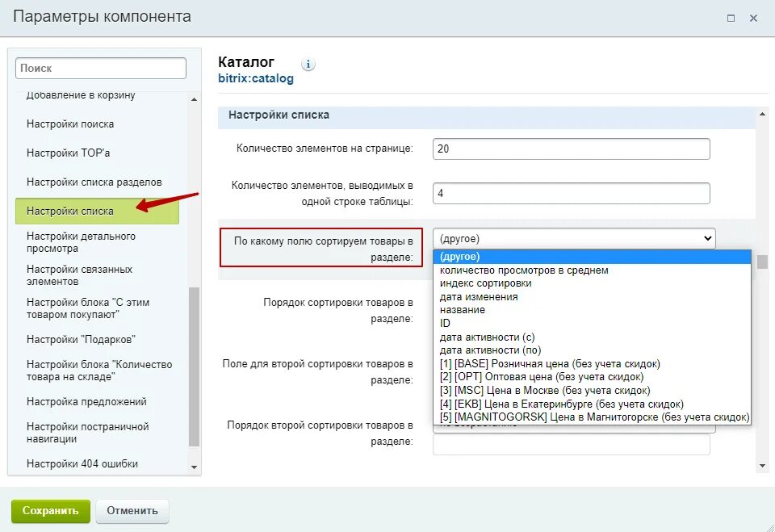The width and height of the screenshot is (775, 532).
Task: Select Добавление в корзину in sidebar
Action: (x=81, y=95)
